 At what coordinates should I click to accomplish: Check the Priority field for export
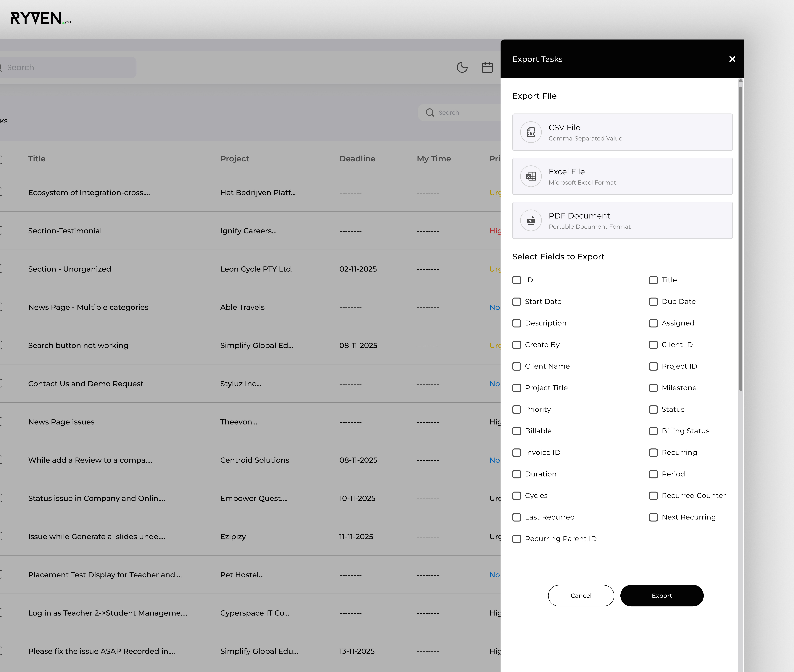517,409
